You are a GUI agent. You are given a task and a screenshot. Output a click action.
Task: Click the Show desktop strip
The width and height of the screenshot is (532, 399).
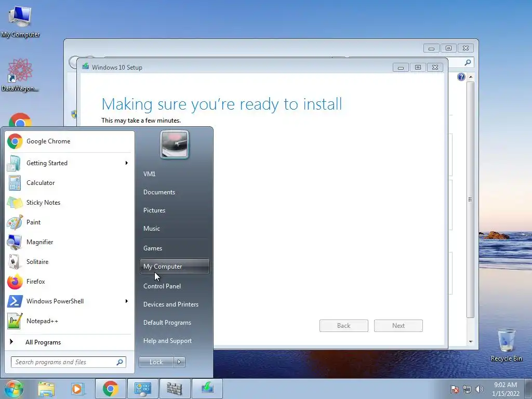[528, 389]
